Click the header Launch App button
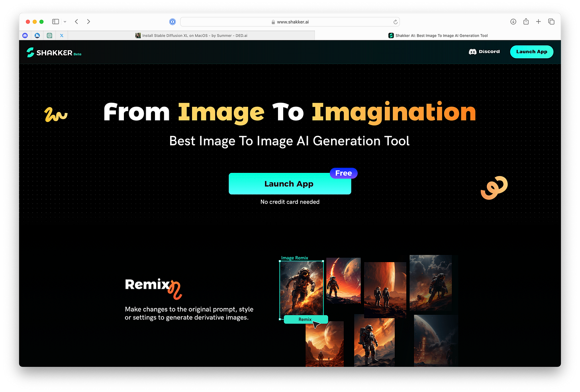Screen dimensions: 580x392 click(531, 52)
